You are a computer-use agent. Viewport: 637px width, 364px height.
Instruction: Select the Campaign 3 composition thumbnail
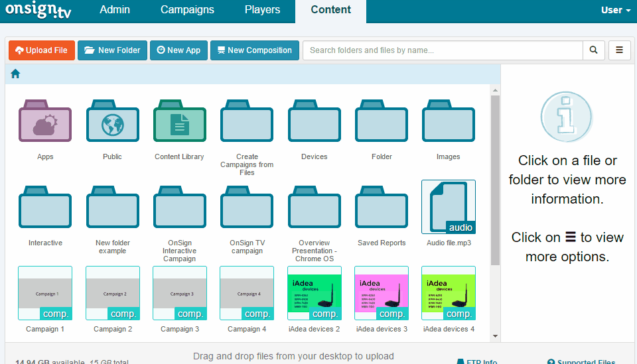[x=180, y=293]
